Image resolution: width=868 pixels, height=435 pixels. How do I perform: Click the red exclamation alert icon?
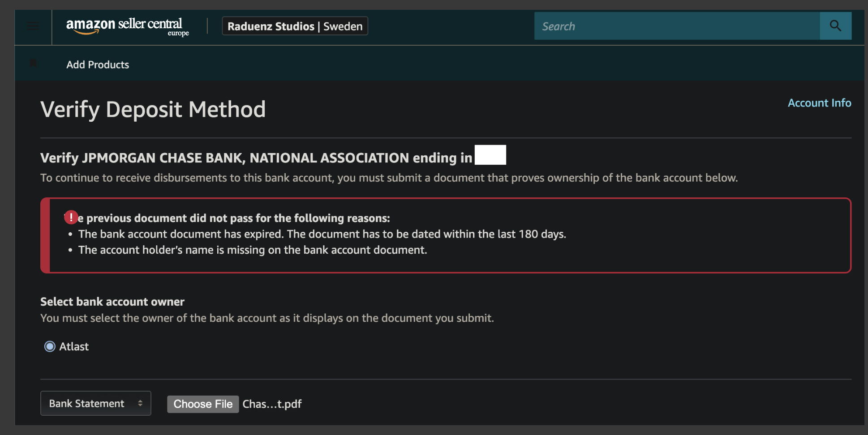point(71,217)
